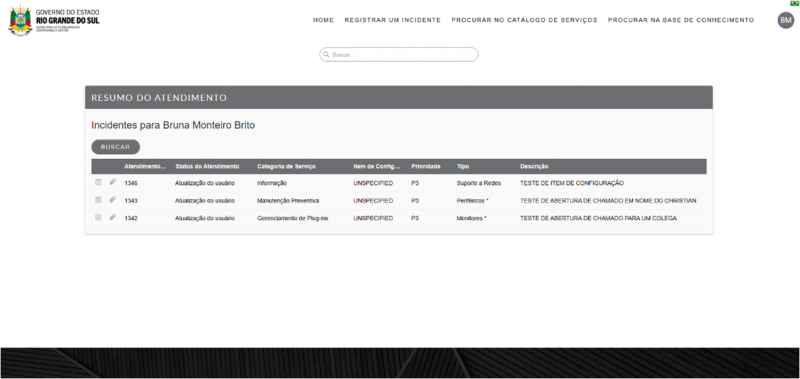The image size is (800, 379).
Task: Open details icon for incident 1343
Action: (x=98, y=200)
